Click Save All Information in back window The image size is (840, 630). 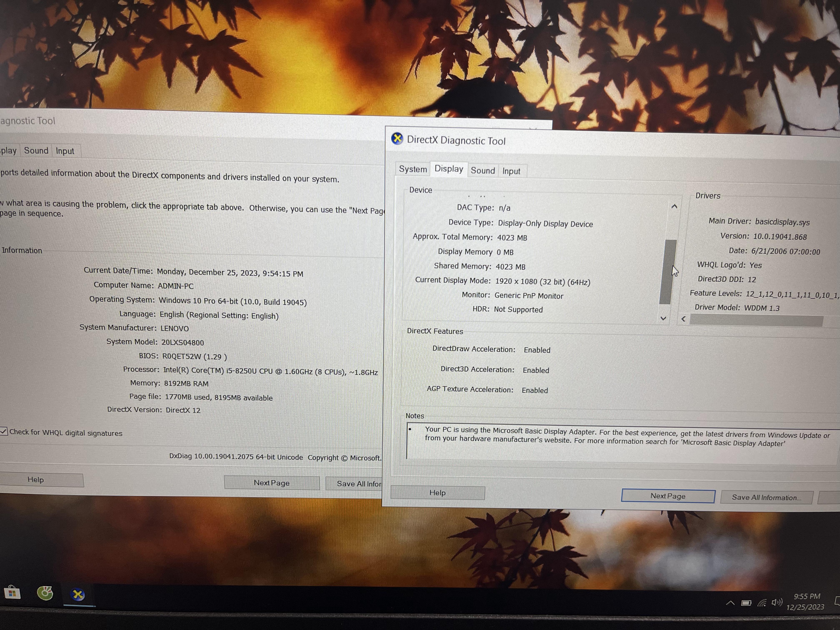tap(354, 483)
